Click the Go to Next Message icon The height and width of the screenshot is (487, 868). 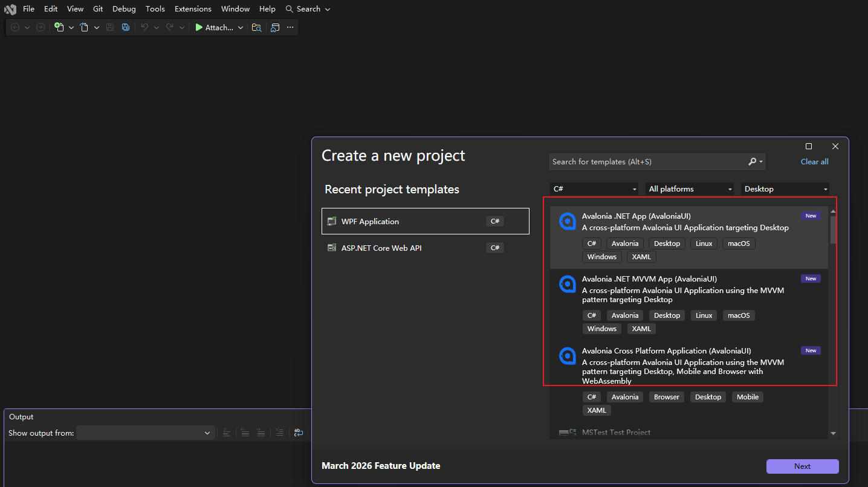point(261,433)
